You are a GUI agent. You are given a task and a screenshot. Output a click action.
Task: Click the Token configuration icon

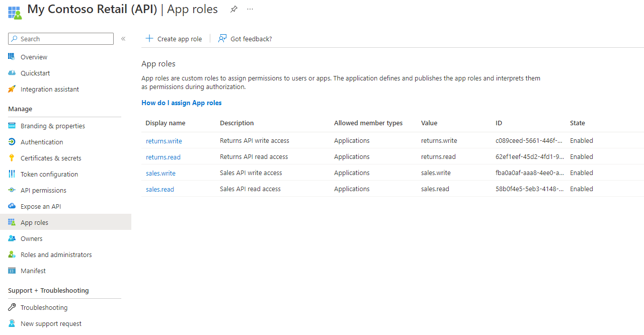point(12,174)
